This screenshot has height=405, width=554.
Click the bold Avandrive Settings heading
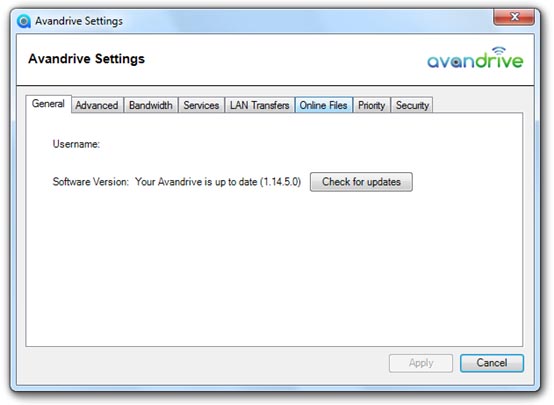tap(87, 59)
